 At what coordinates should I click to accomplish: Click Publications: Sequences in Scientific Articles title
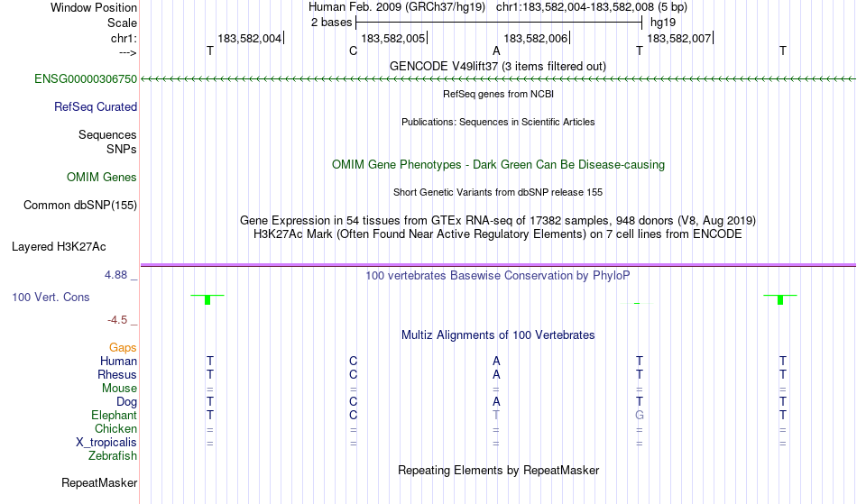point(498,122)
